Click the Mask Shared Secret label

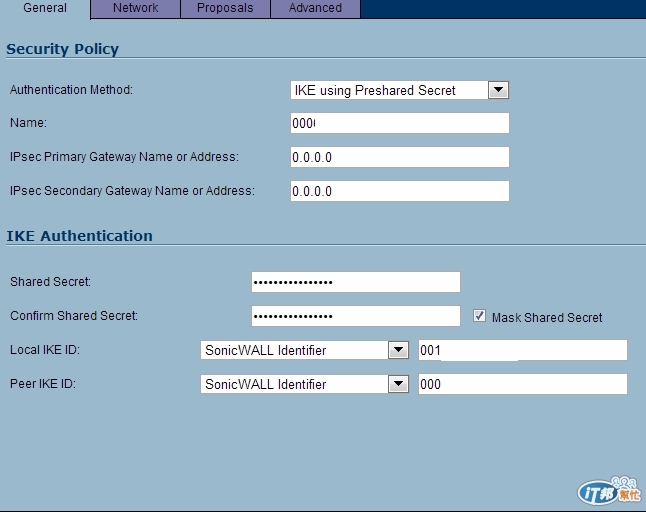coord(547,318)
